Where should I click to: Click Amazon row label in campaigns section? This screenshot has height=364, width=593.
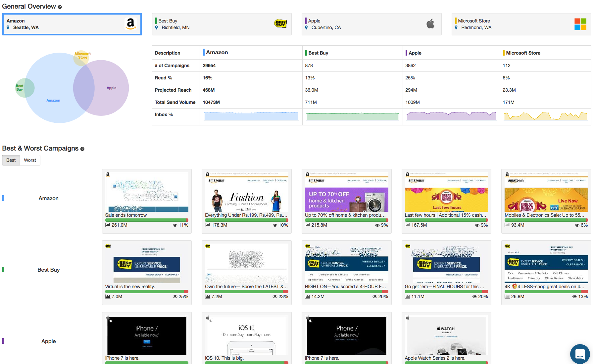(48, 198)
